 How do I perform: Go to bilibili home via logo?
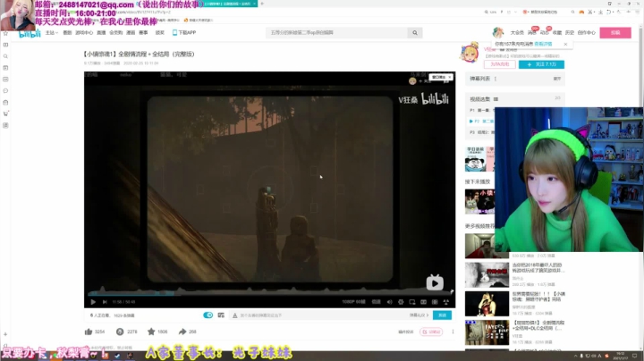pyautogui.click(x=30, y=33)
